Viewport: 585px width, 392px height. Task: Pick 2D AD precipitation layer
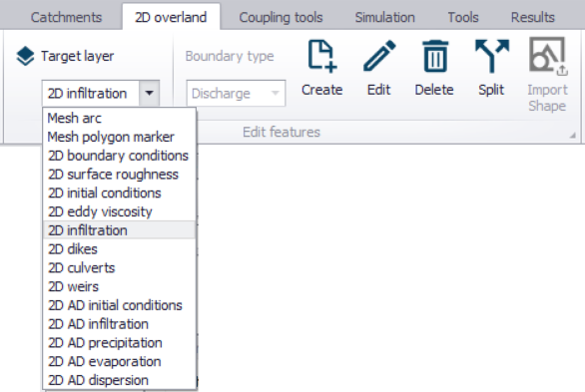120,342
